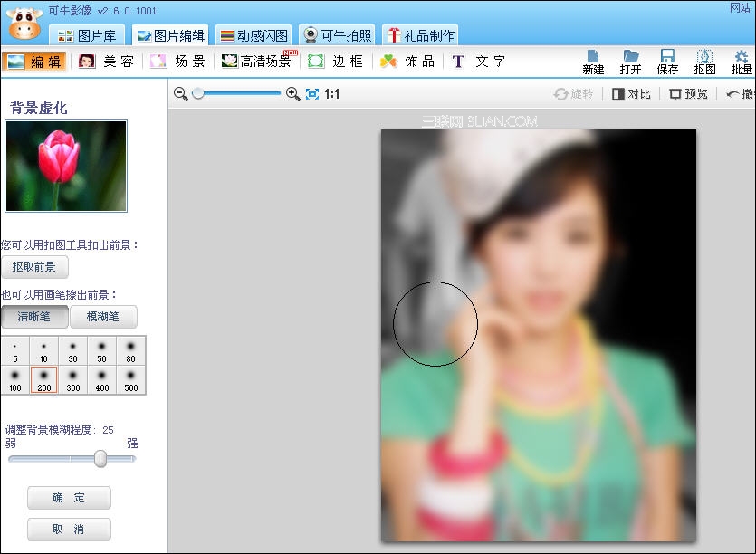
Task: Switch to the 动感闪图 tab
Action: [254, 35]
